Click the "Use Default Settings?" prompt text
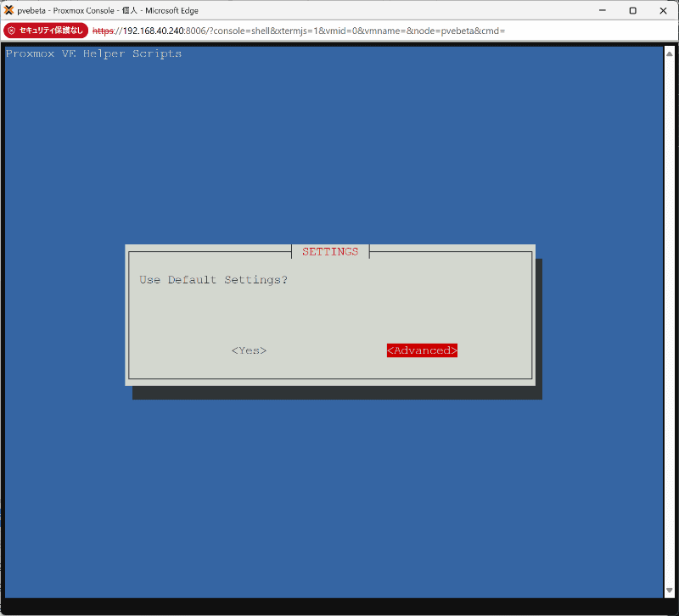The width and height of the screenshot is (679, 616). [213, 280]
